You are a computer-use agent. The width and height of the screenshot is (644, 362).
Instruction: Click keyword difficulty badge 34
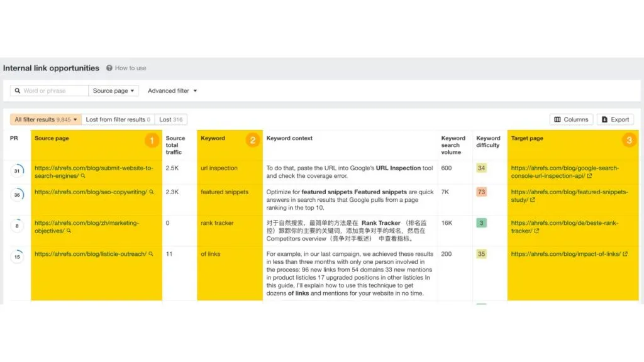pyautogui.click(x=481, y=168)
